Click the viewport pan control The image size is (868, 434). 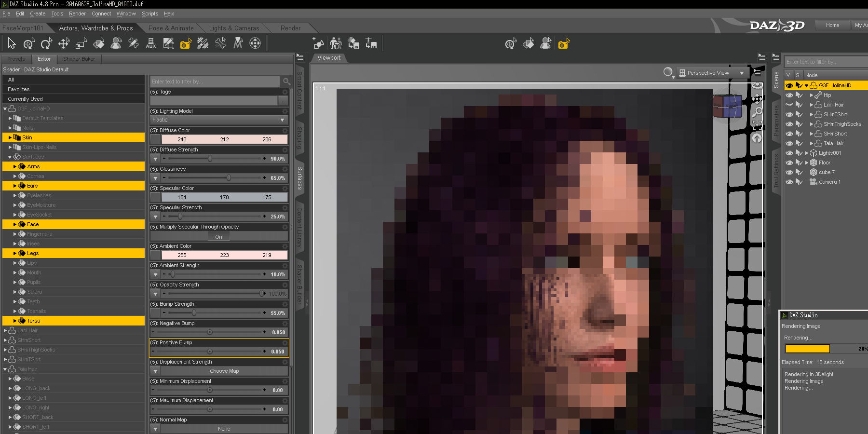(x=757, y=99)
